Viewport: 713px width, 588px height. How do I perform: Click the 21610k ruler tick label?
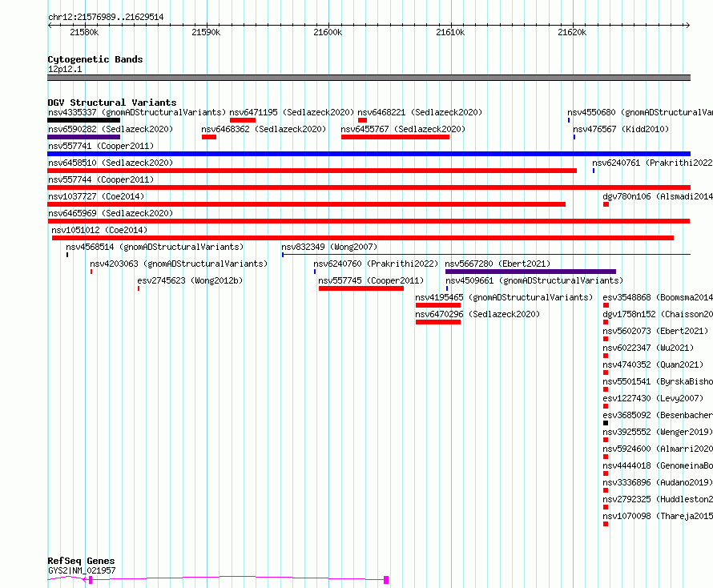tap(450, 32)
